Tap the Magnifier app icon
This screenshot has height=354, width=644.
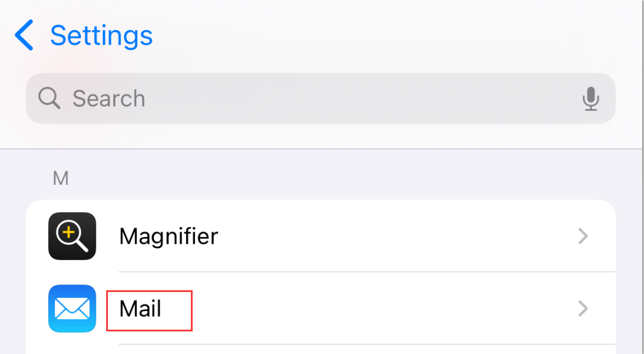coord(72,236)
